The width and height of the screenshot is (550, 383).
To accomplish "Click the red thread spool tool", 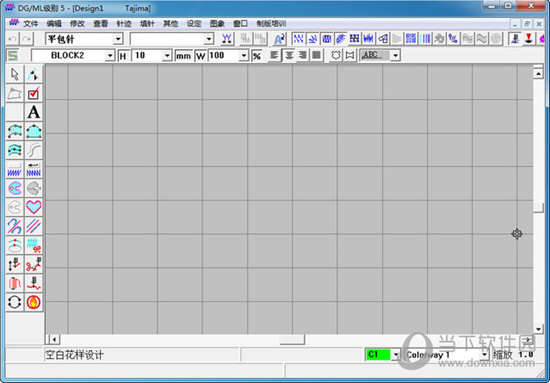I will tap(15, 283).
